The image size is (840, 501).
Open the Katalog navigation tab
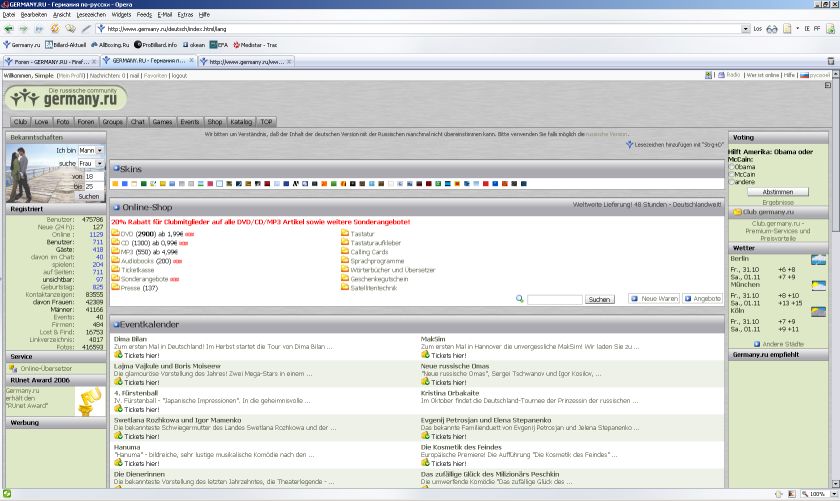[x=241, y=122]
